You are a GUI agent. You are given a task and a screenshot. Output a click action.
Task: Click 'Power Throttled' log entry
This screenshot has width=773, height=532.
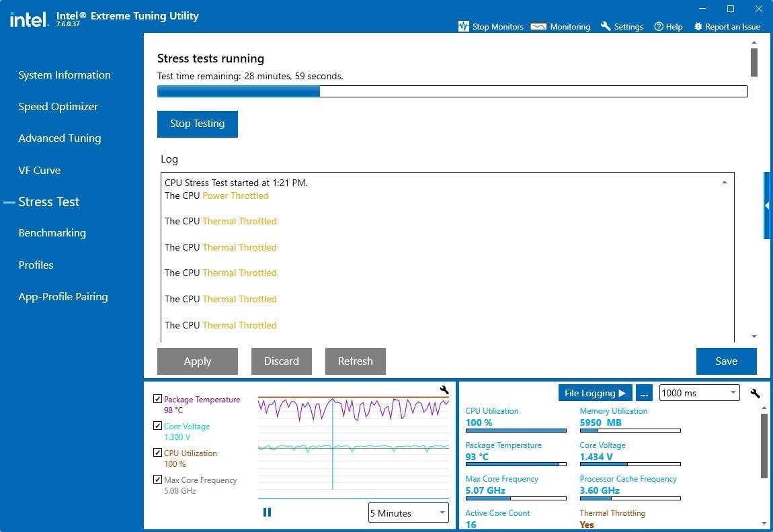coord(236,195)
